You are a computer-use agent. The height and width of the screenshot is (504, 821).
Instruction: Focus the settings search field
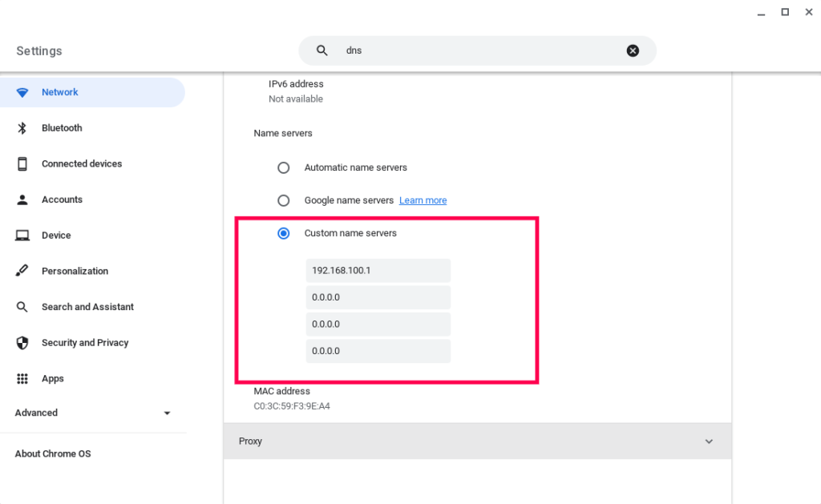[477, 50]
